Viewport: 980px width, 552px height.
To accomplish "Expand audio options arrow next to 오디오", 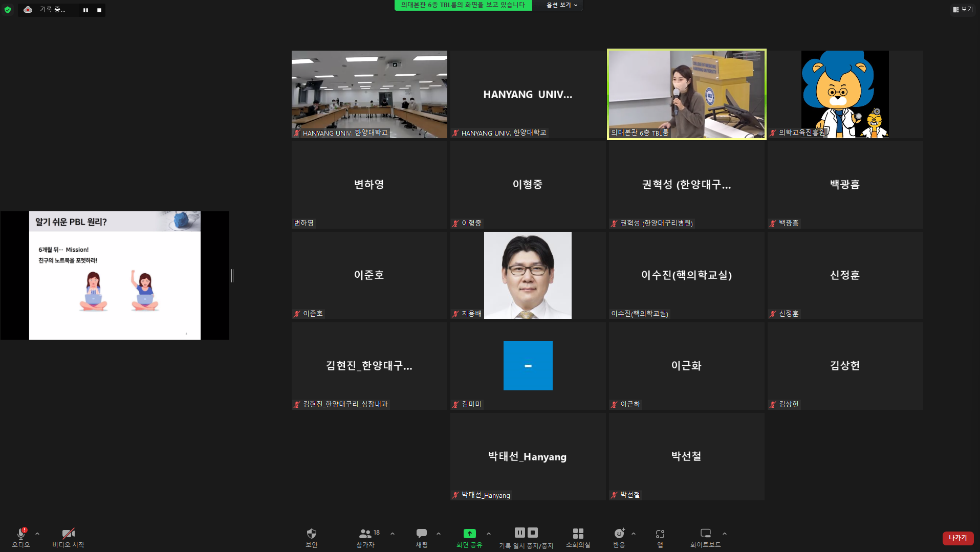I will pos(37,534).
